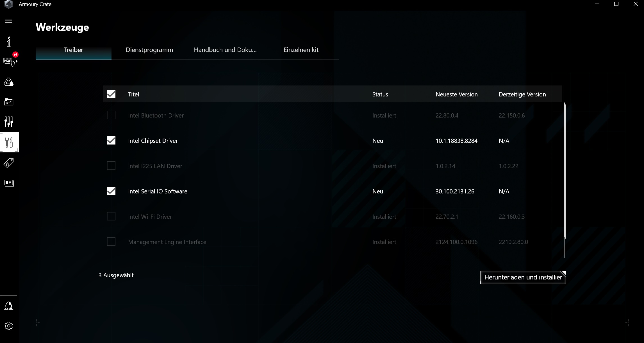Open the News icon in sidebar
The image size is (644, 343).
9,183
